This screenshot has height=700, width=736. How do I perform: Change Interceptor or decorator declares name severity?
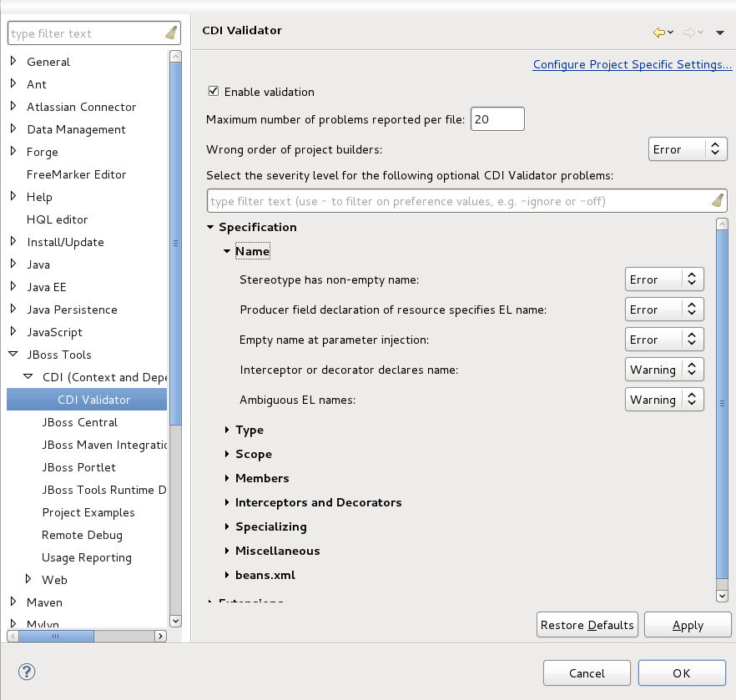pos(664,370)
